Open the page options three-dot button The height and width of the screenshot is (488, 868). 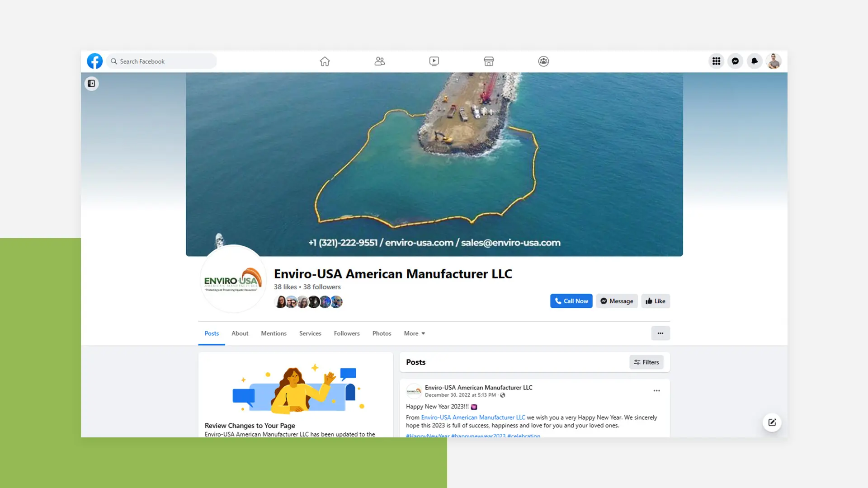click(660, 333)
